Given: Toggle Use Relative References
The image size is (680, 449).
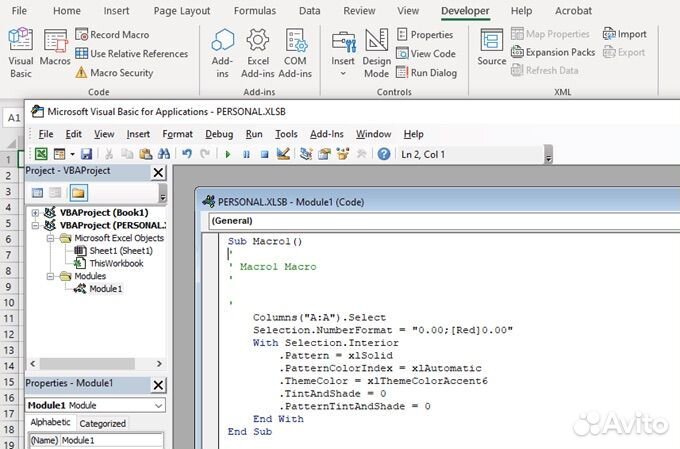Looking at the screenshot, I should tap(132, 53).
